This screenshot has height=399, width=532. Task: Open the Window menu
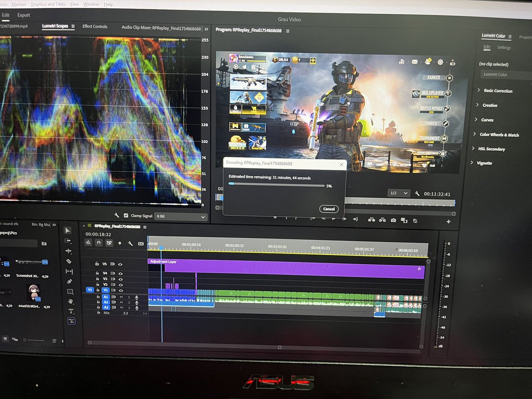click(x=91, y=4)
